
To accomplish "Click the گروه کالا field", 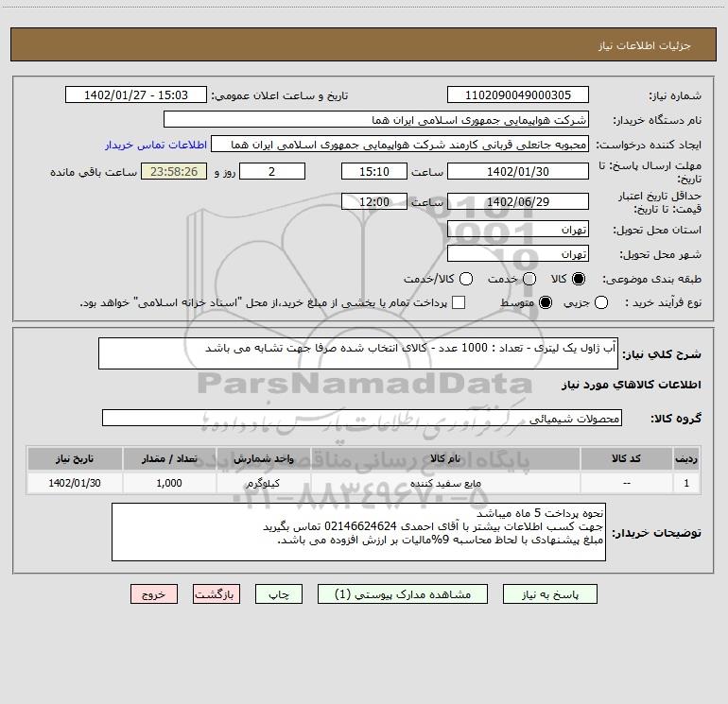I will 362,418.
